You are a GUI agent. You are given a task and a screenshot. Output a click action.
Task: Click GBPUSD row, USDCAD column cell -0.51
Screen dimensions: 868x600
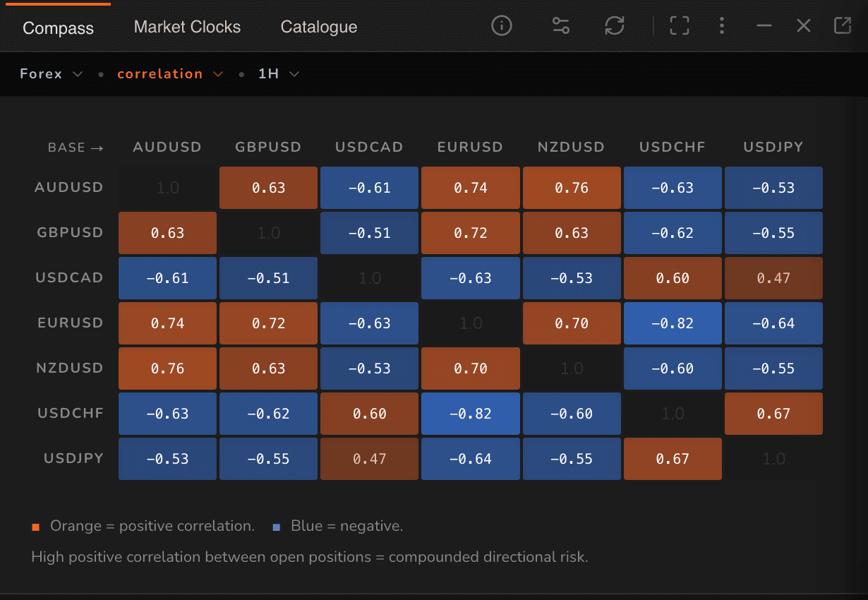(369, 233)
